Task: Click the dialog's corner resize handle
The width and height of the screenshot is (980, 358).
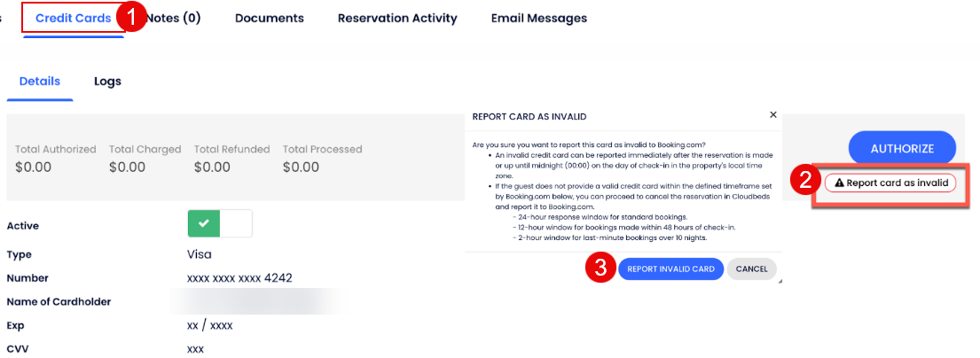Action: click(780, 281)
